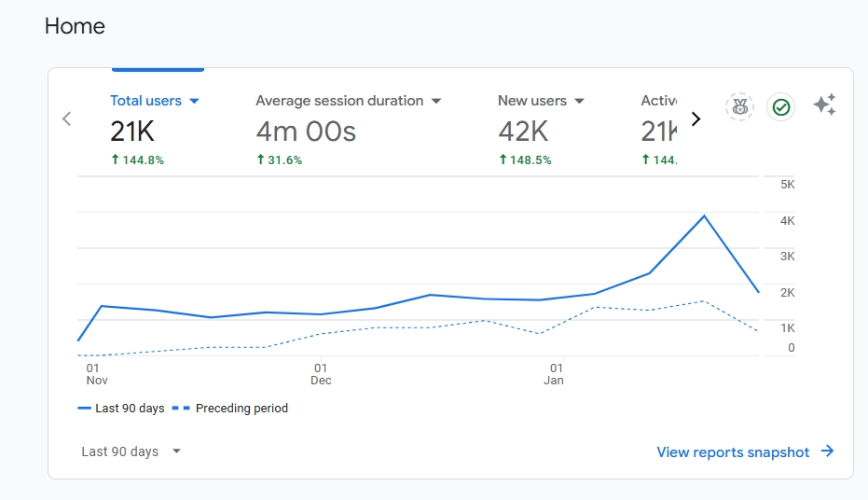
Task: Click the green checkmark data quality icon
Action: [x=781, y=107]
